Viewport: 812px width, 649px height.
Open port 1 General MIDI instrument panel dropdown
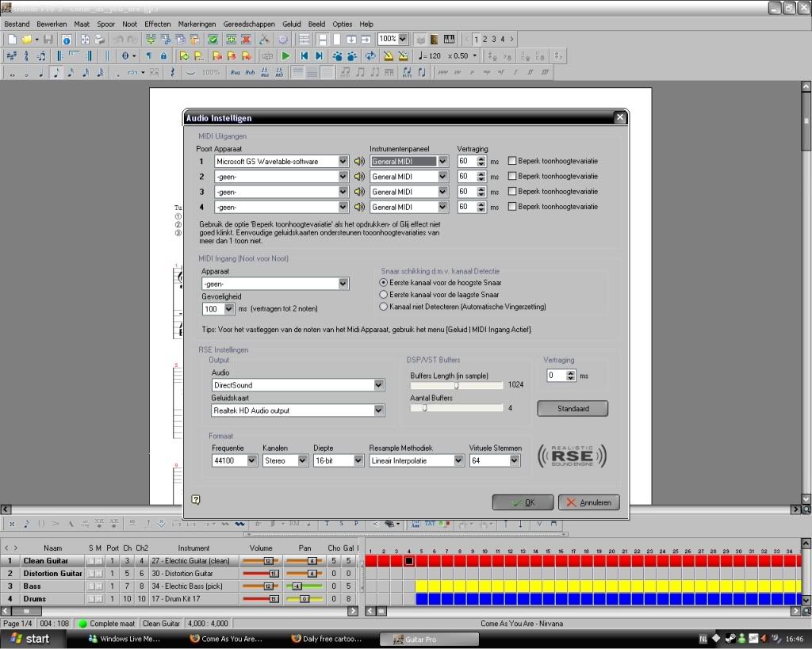pyautogui.click(x=442, y=162)
